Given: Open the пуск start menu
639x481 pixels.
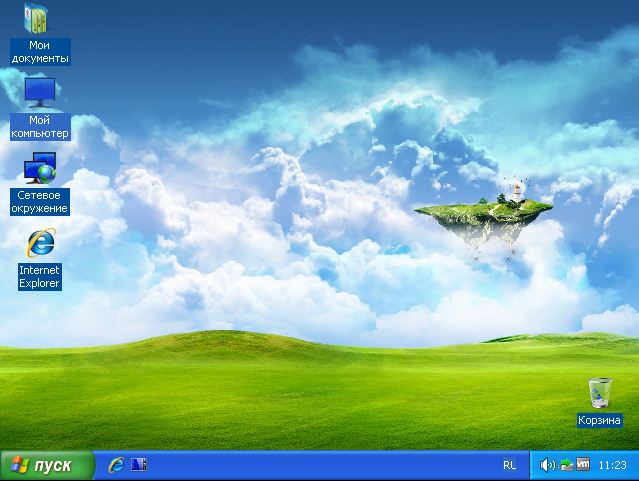Looking at the screenshot, I should click(47, 465).
